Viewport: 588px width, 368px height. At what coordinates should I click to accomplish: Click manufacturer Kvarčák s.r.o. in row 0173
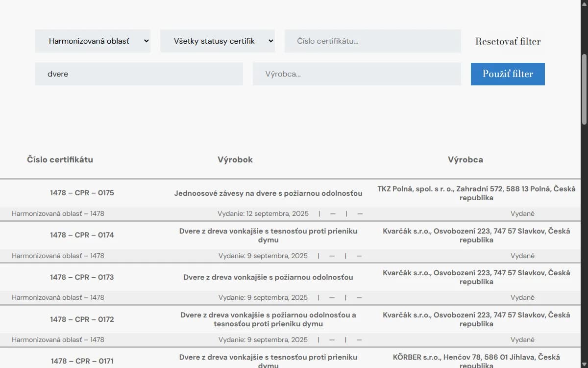[x=476, y=277]
